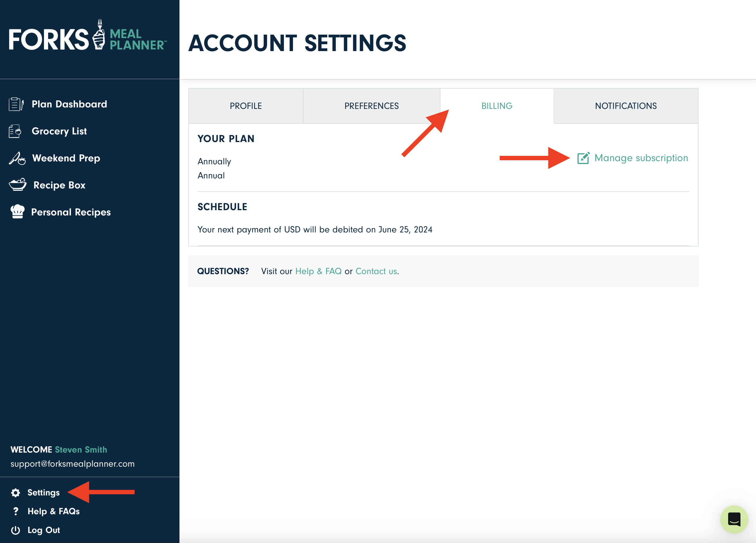
Task: Open the Notifications tab
Action: 626,106
